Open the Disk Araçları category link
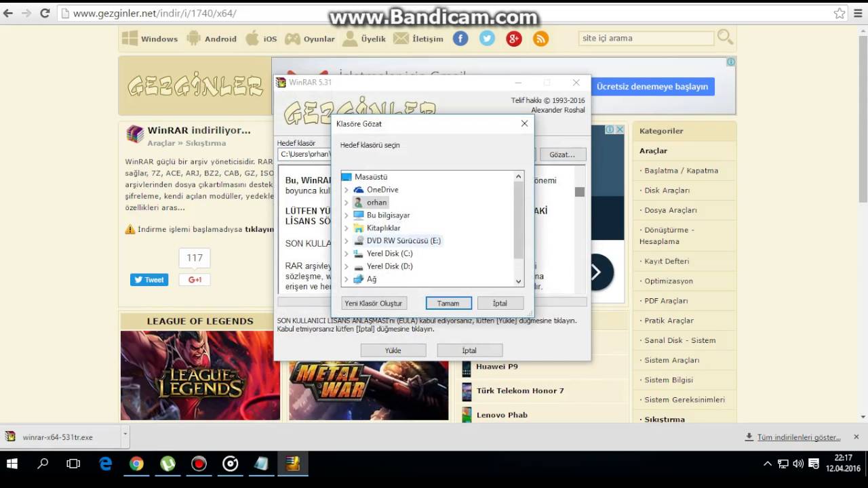This screenshot has width=868, height=488. [x=667, y=190]
